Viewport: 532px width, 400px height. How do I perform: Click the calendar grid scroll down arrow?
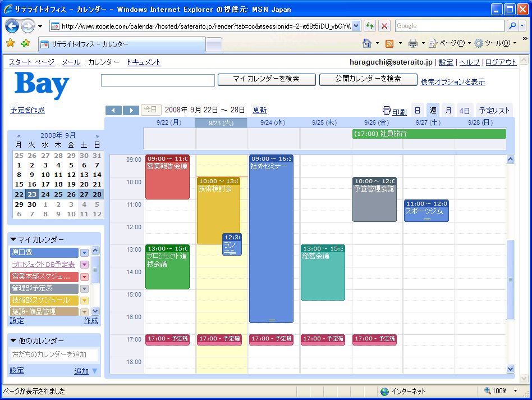510,369
